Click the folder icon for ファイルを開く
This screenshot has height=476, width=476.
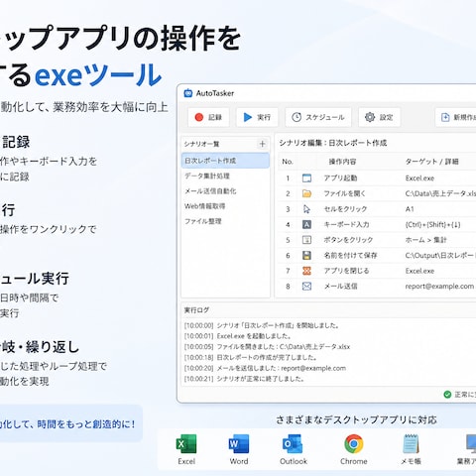point(306,193)
